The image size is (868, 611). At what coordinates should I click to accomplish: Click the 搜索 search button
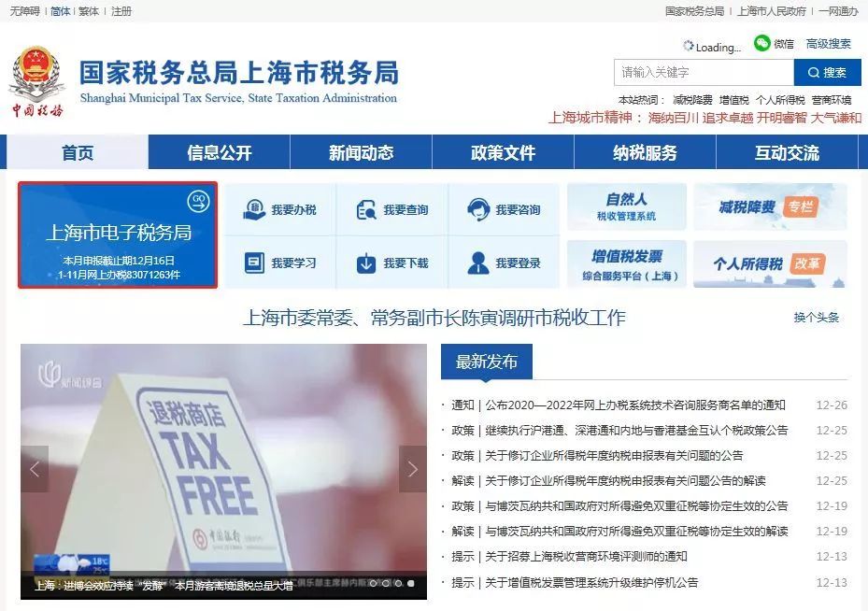point(827,73)
